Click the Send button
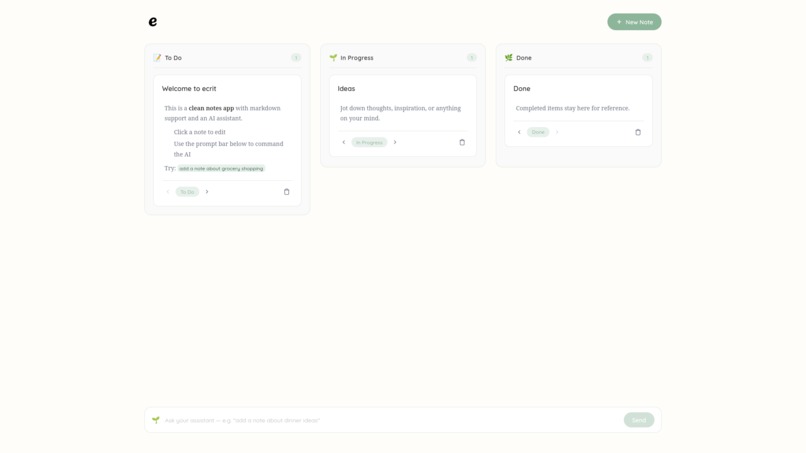Viewport: 806px width, 453px height. [639, 420]
